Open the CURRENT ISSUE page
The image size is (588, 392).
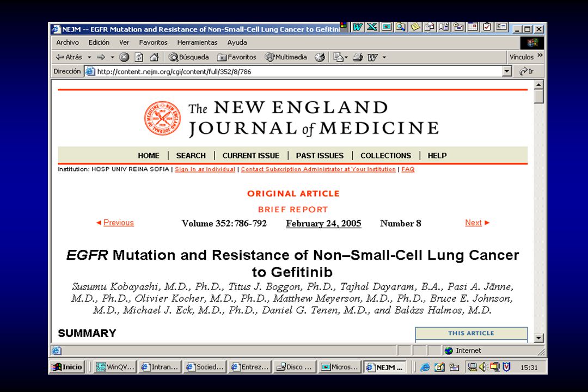(251, 156)
